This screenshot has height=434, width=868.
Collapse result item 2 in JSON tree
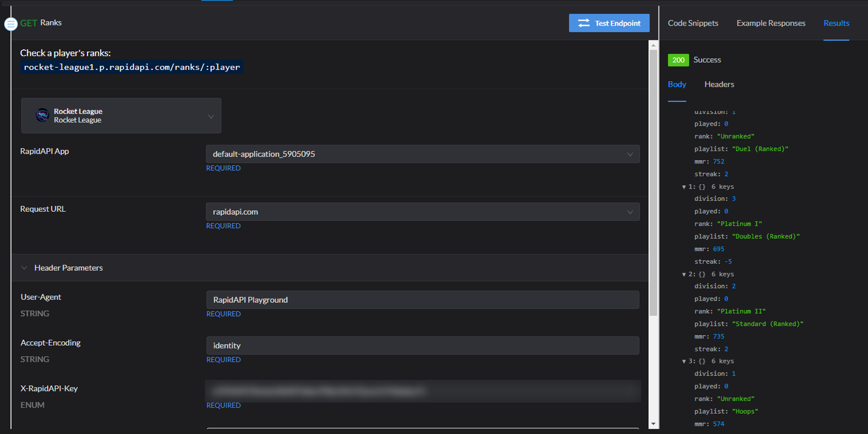[x=684, y=275]
